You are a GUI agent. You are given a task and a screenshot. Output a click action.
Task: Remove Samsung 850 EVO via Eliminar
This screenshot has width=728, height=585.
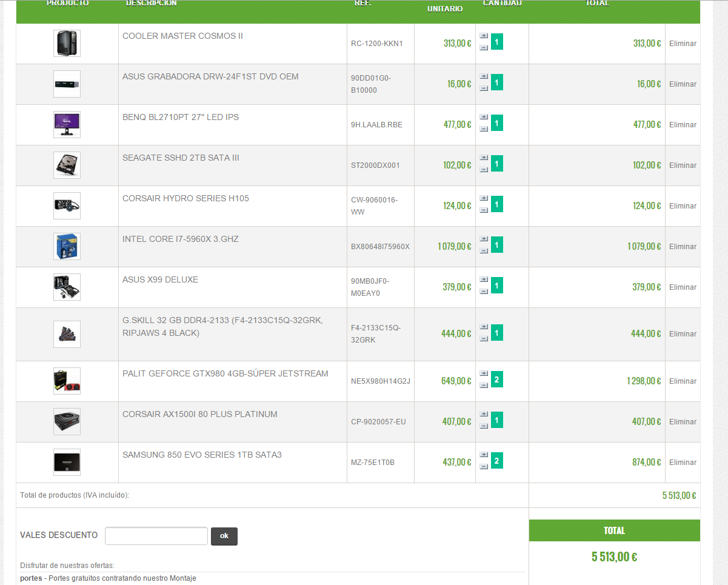(683, 463)
